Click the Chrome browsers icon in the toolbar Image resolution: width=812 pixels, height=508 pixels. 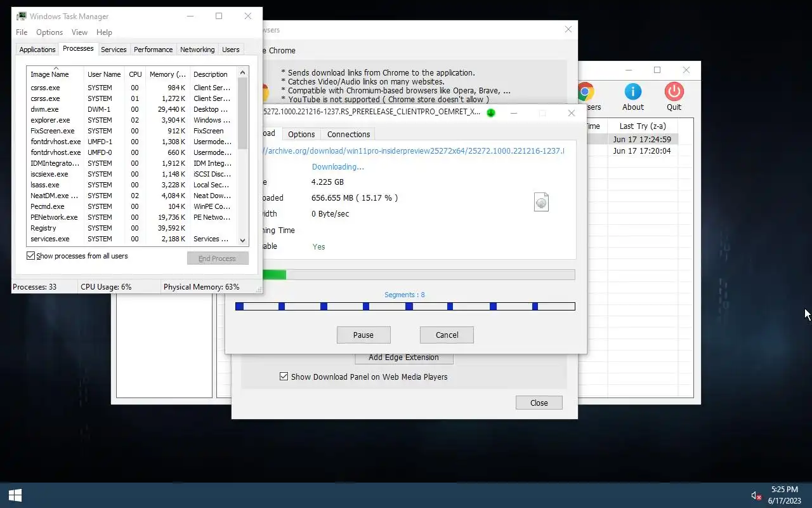point(586,91)
